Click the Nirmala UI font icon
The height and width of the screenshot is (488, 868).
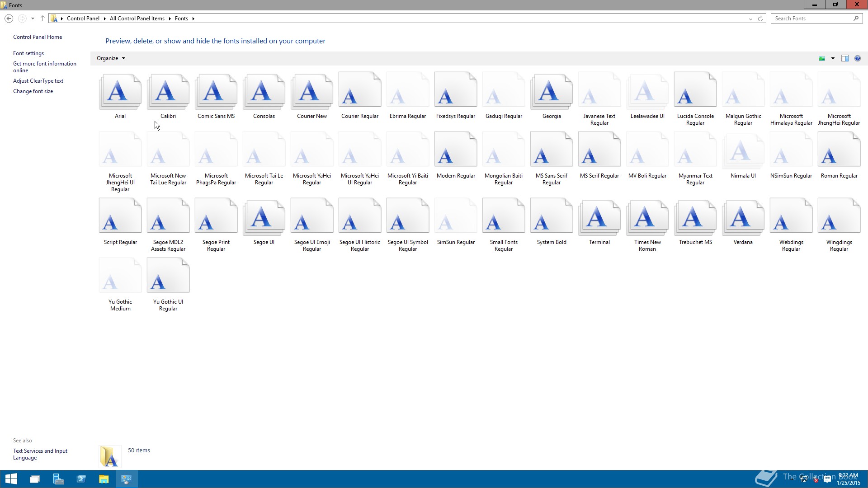(743, 151)
